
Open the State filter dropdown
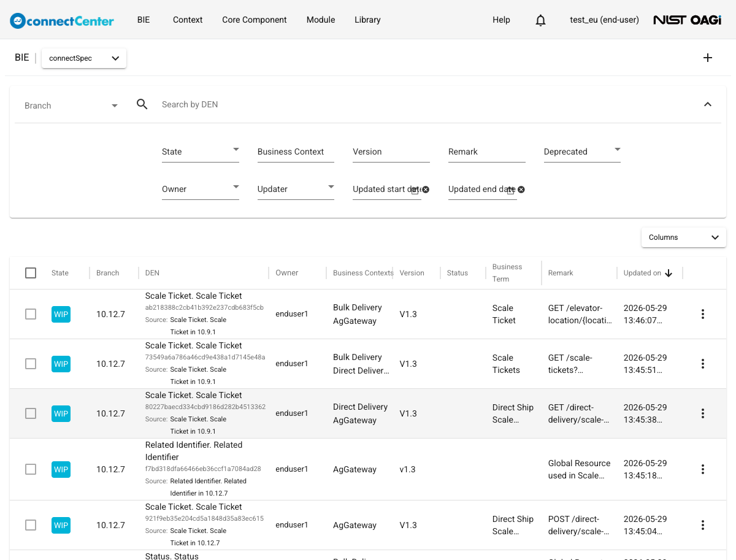pyautogui.click(x=200, y=152)
